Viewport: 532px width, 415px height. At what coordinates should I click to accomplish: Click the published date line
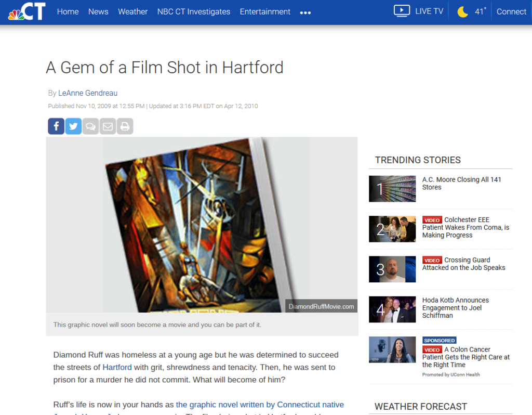tap(153, 106)
